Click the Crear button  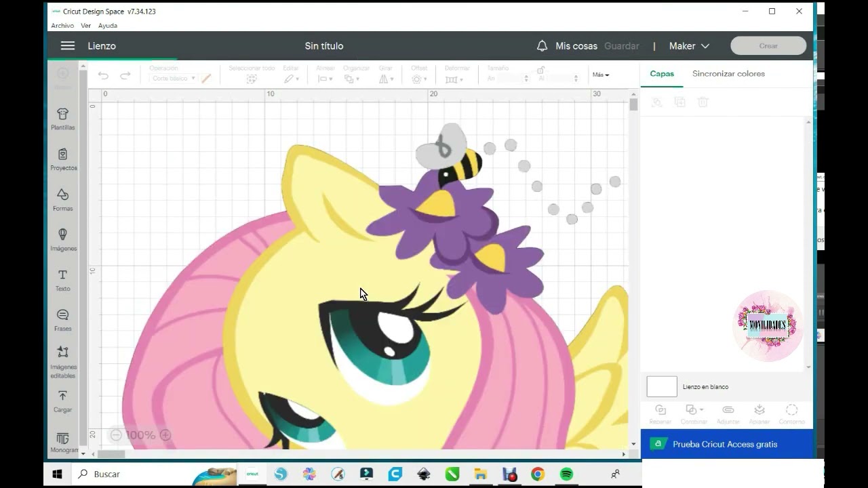point(768,46)
